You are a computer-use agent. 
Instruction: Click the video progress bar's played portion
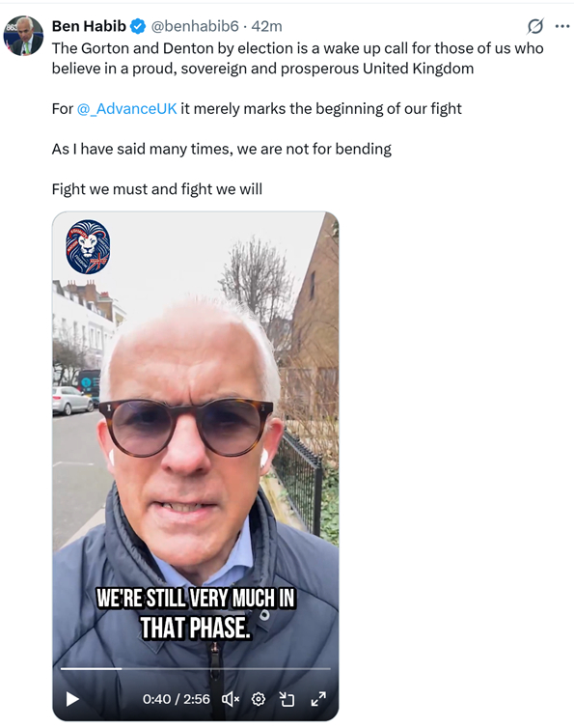(x=91, y=668)
